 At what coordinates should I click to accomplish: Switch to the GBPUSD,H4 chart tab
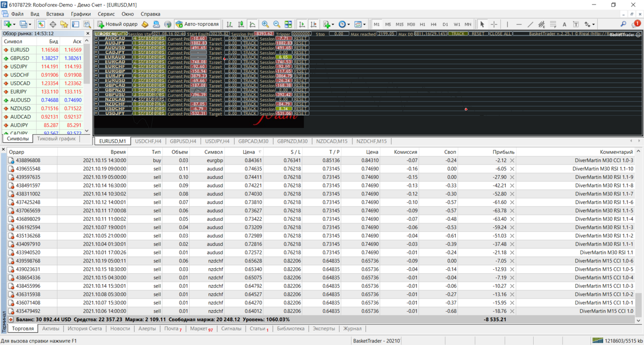183,141
